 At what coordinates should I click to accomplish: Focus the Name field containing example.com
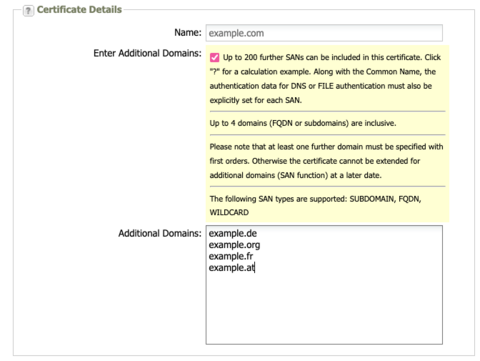324,33
